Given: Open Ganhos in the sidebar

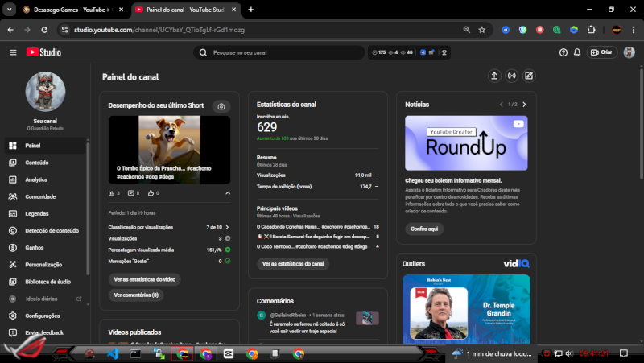Looking at the screenshot, I should tap(35, 247).
